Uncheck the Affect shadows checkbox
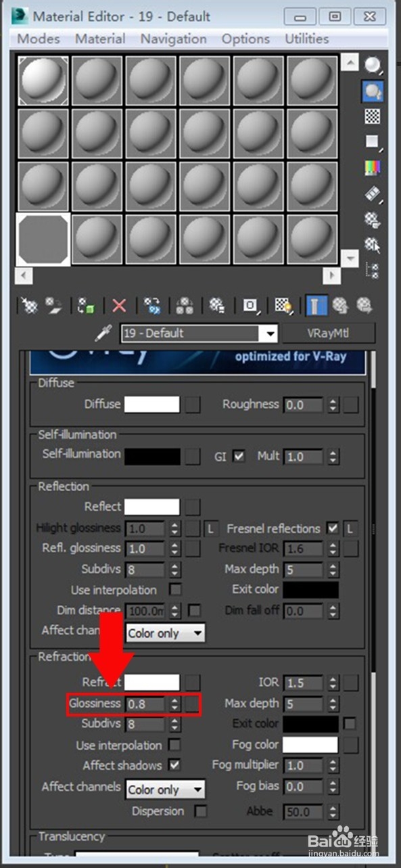Image resolution: width=401 pixels, height=868 pixels. 174,766
